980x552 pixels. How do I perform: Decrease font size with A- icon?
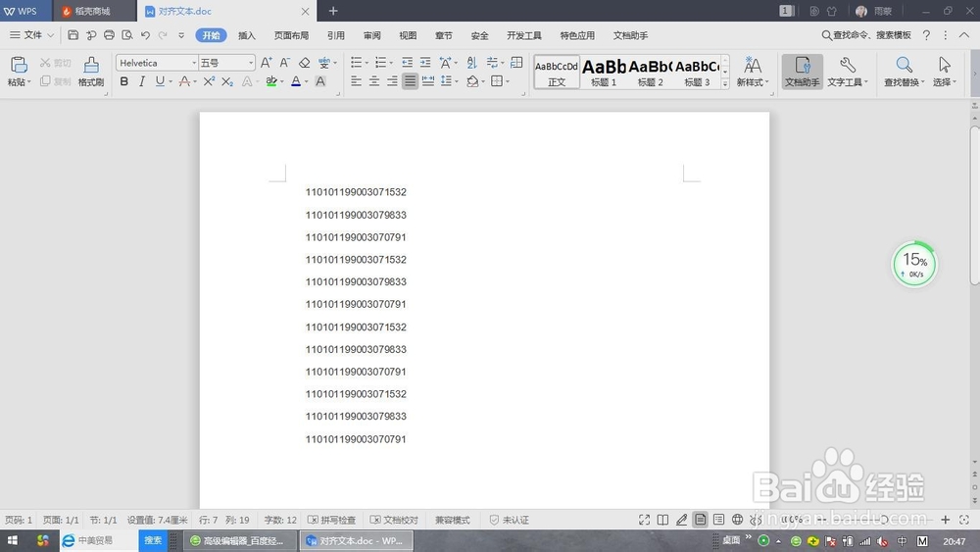[x=285, y=63]
